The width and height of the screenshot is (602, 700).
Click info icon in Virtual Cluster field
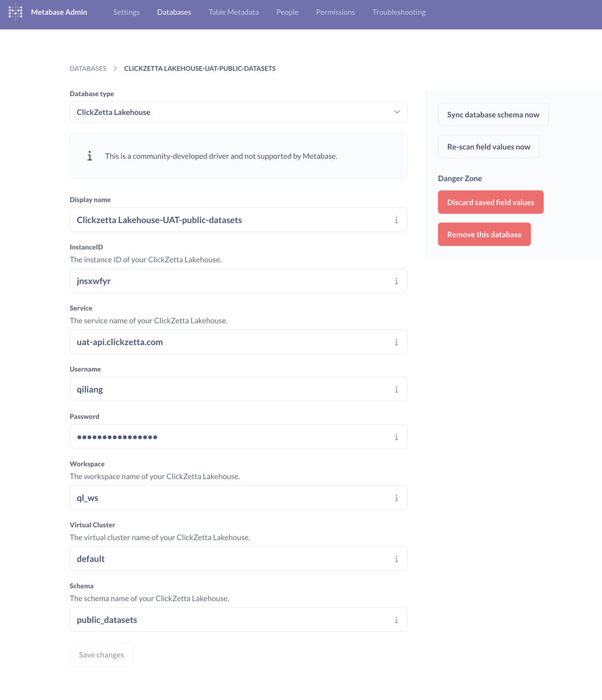pos(396,559)
